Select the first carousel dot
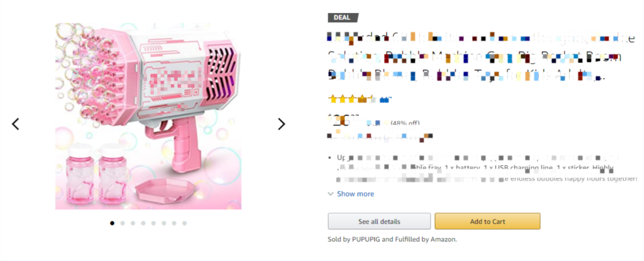 click(112, 223)
